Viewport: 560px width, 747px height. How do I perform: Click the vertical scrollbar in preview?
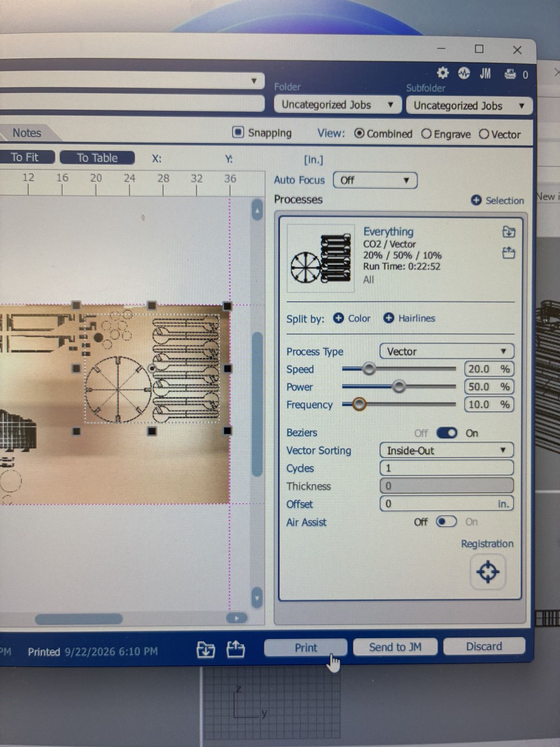pos(257,404)
